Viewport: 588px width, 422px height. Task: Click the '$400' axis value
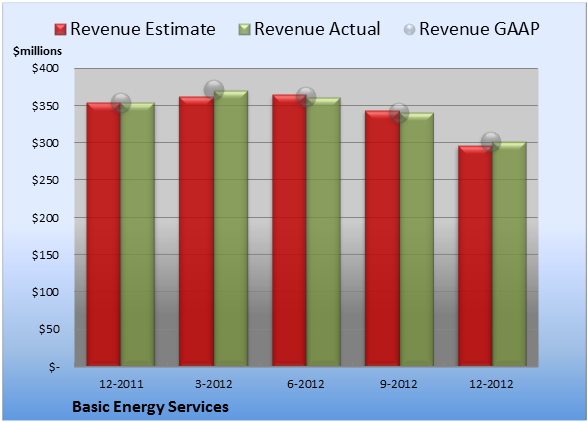point(45,68)
